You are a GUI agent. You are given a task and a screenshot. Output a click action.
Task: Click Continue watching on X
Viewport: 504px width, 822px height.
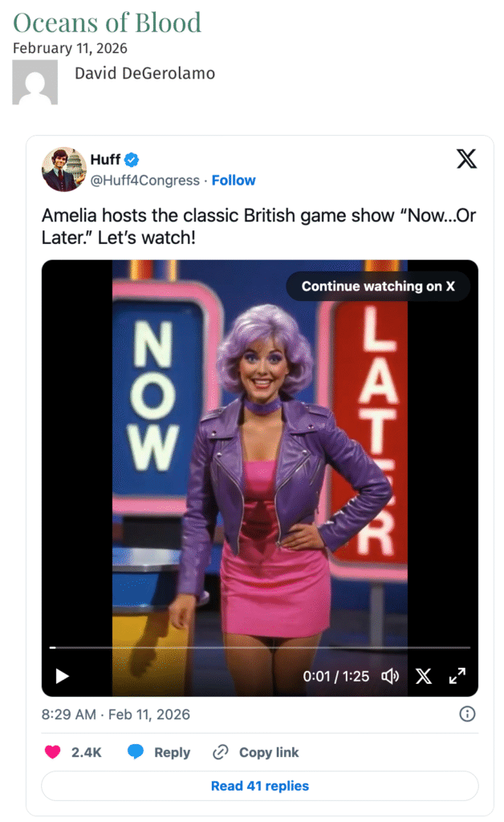tap(378, 287)
